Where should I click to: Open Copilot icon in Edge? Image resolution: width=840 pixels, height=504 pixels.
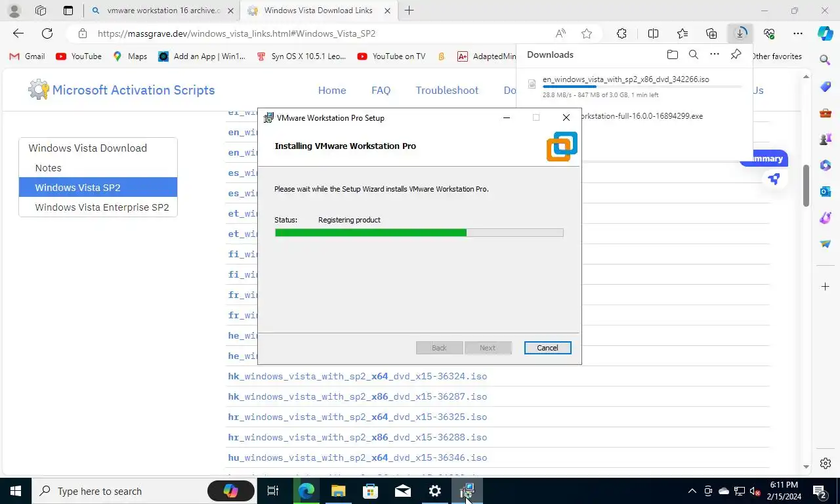point(826,33)
